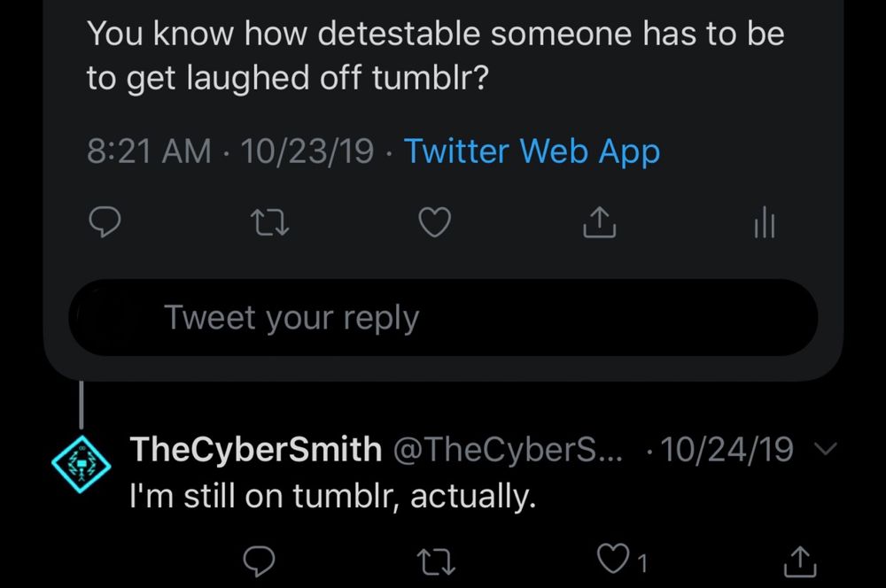
Task: Focus the Tweet your reply field
Action: [443, 318]
